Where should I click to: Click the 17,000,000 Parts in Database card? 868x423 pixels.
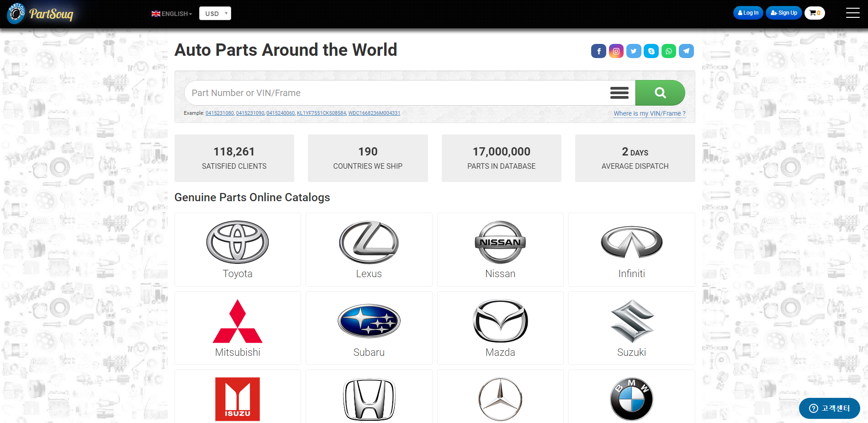(x=502, y=158)
